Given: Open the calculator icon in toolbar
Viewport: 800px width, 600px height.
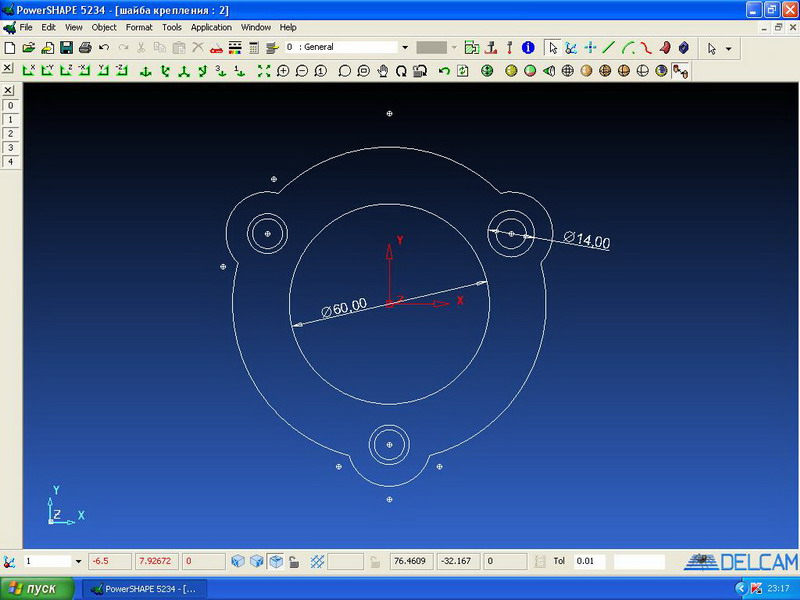Looking at the screenshot, I should (x=254, y=48).
